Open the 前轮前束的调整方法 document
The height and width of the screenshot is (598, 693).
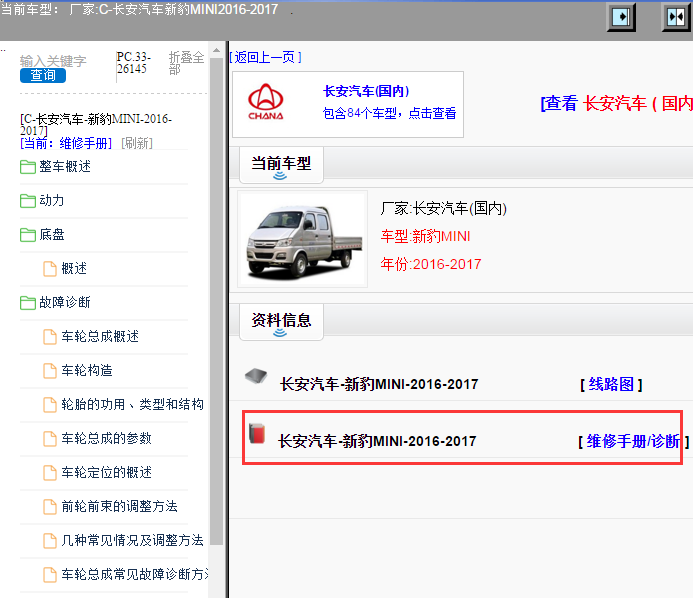(x=119, y=507)
